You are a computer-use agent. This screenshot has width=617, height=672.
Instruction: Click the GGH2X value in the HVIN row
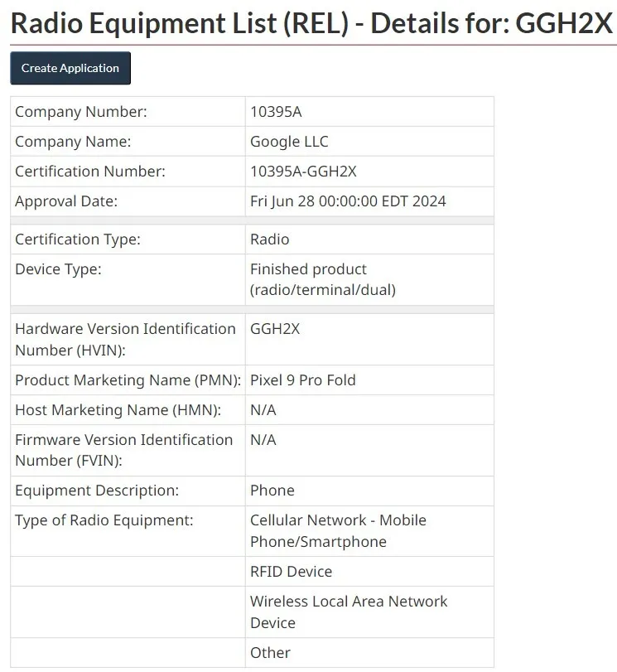point(275,329)
